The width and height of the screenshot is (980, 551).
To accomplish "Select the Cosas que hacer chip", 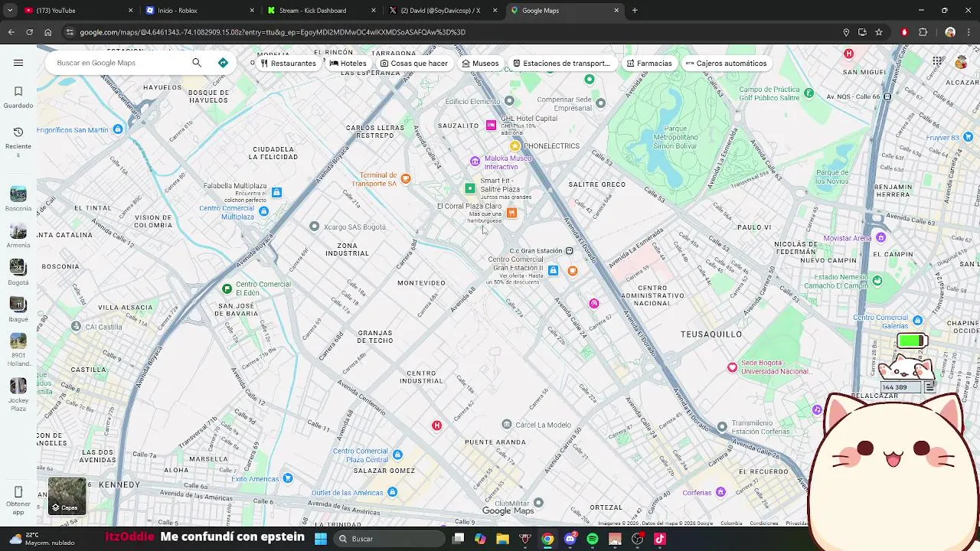I will coord(414,64).
